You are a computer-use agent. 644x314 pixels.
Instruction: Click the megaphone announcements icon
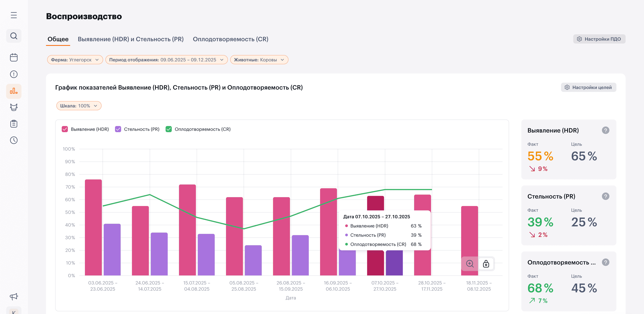[14, 297]
